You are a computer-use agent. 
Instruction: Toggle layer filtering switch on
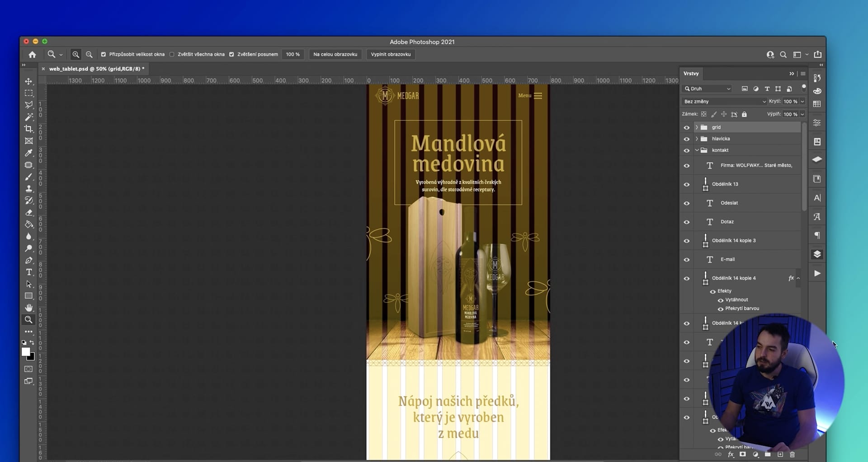pyautogui.click(x=804, y=87)
